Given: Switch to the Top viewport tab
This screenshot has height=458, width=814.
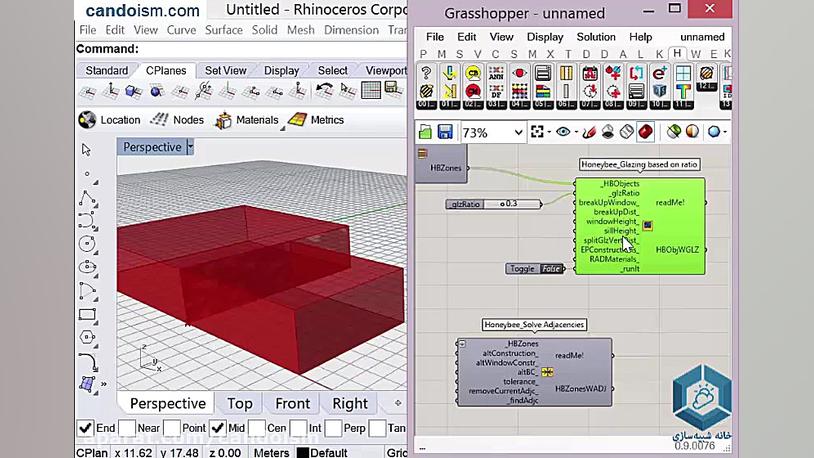Looking at the screenshot, I should pyautogui.click(x=239, y=403).
